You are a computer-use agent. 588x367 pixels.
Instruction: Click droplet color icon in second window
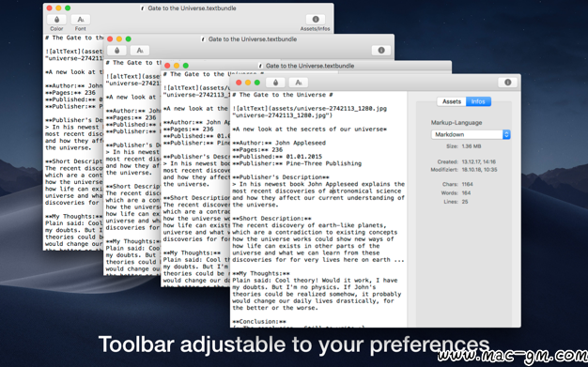[117, 51]
